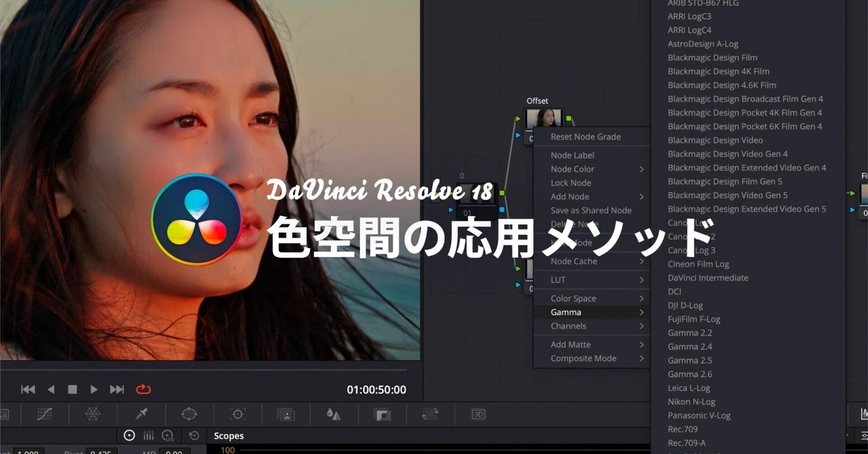Select the Offset node thumbnail
The width and height of the screenshot is (868, 454).
[544, 119]
